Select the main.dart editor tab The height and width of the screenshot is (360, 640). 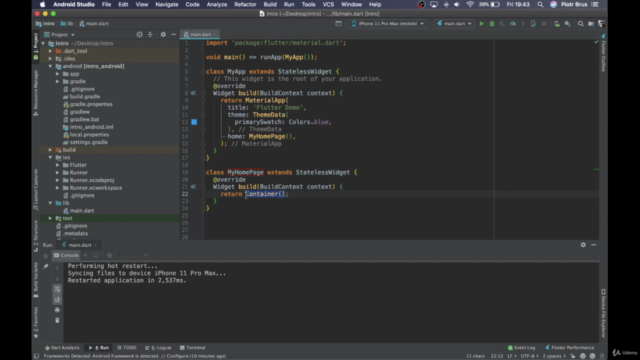(200, 35)
